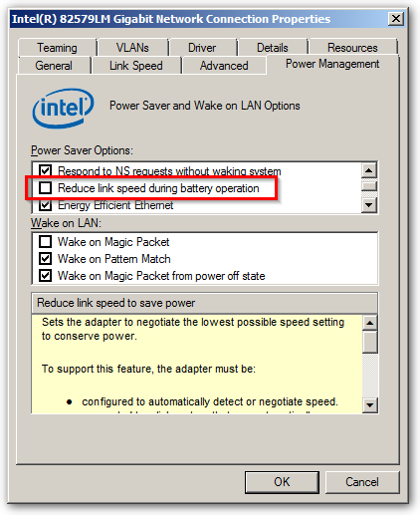Image resolution: width=420 pixels, height=515 pixels.
Task: Switch to the Advanced tab
Action: pyautogui.click(x=224, y=66)
